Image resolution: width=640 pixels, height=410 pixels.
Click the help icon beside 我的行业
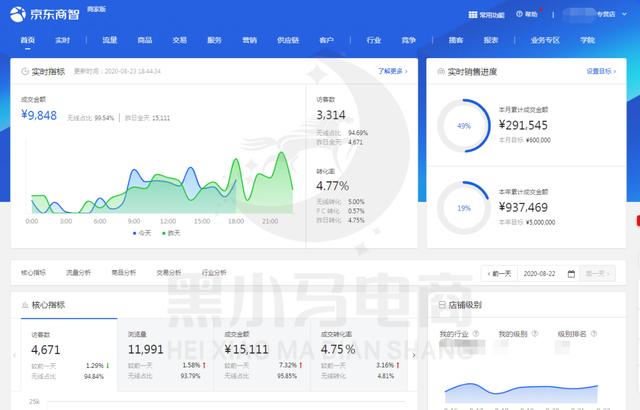(476, 334)
